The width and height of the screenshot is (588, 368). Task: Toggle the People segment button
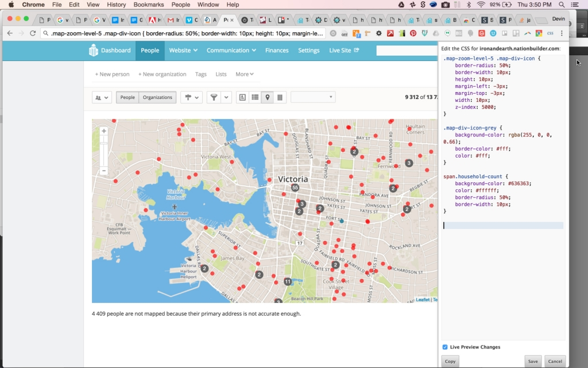pos(127,97)
